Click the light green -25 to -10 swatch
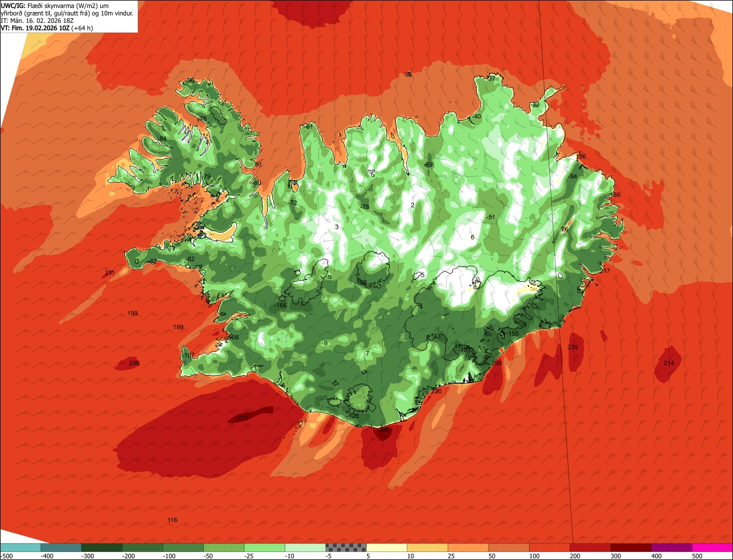This screenshot has width=733, height=560. pyautogui.click(x=265, y=547)
